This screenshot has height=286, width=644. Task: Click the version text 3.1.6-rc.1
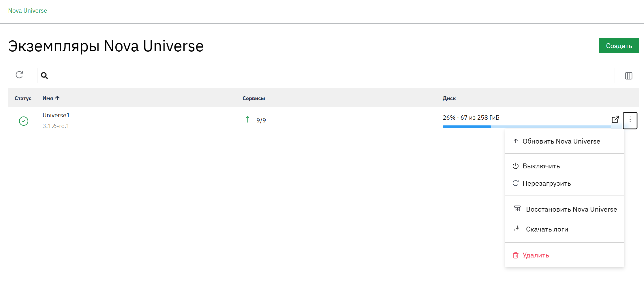tap(56, 126)
